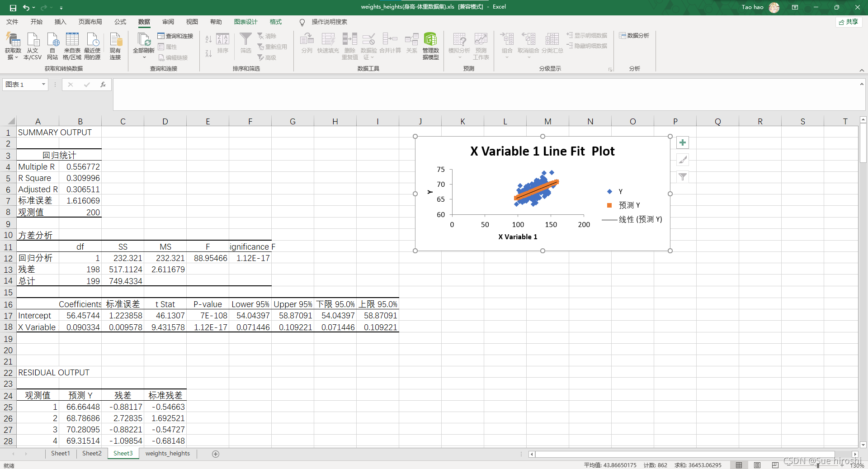Select the weights_heights sheet tab

tap(167, 454)
